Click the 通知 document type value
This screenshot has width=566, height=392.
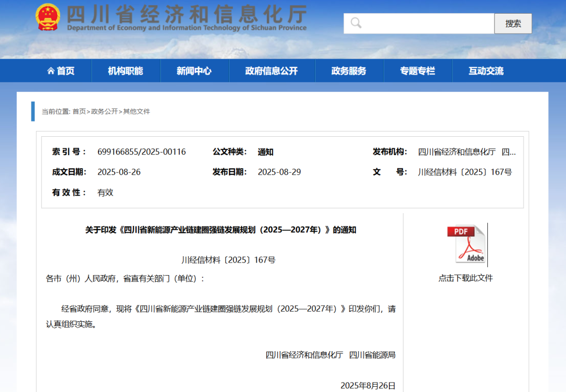[265, 152]
